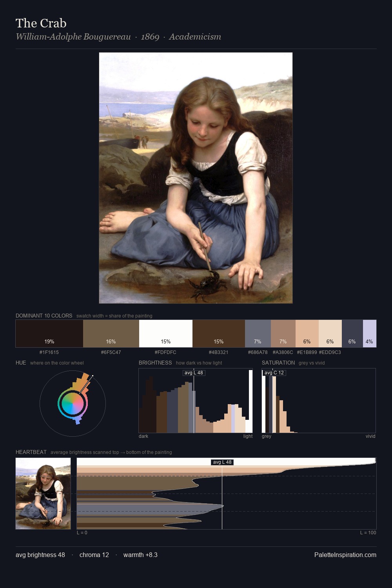Click the Heartbeat scanning description caption

tap(111, 452)
